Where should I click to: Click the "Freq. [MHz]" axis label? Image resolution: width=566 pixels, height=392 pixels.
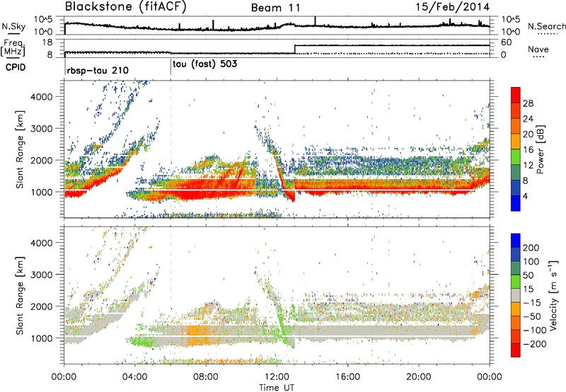point(13,48)
